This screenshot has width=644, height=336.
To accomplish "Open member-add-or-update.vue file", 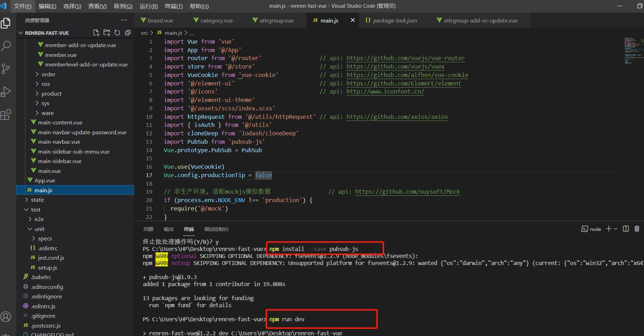I will [x=75, y=45].
